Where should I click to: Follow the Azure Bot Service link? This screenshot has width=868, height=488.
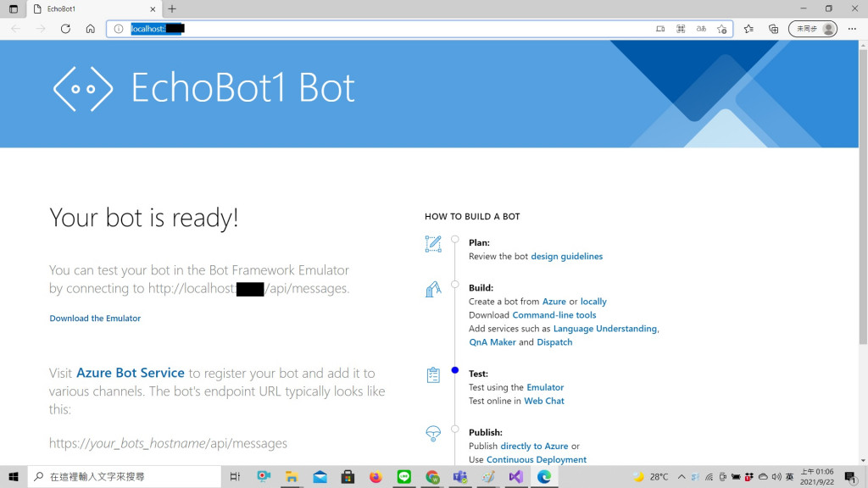[x=130, y=373]
